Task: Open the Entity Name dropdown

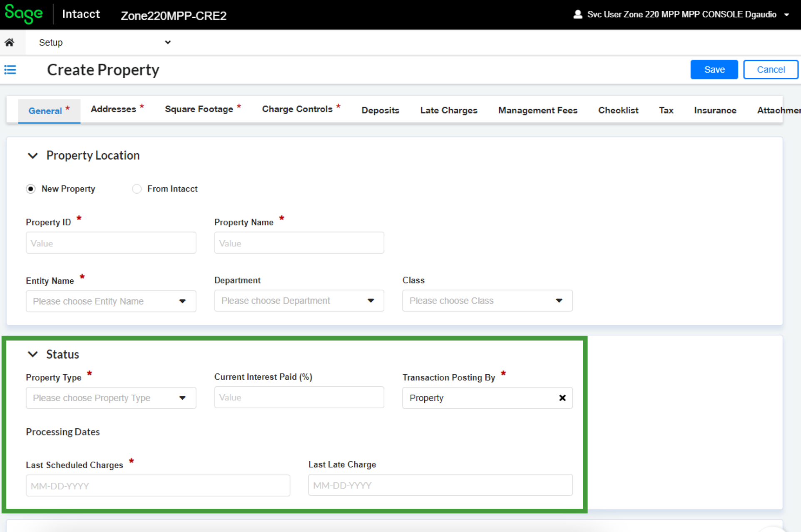Action: (111, 301)
